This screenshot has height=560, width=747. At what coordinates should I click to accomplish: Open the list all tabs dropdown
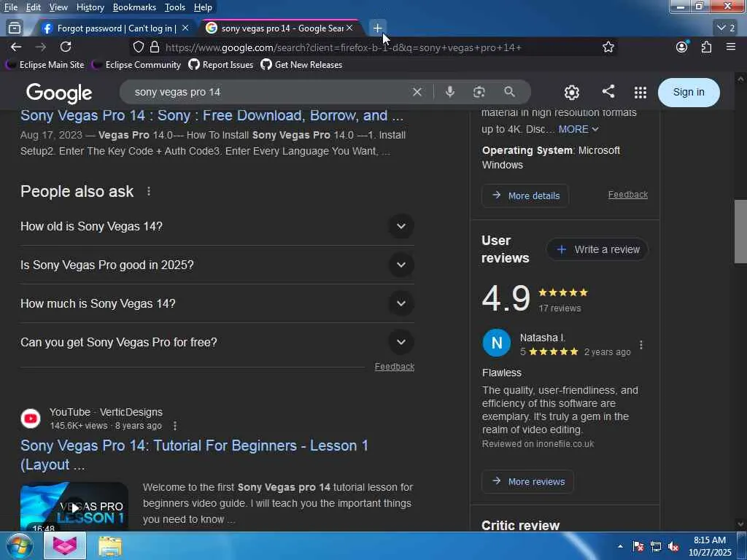coord(727,28)
